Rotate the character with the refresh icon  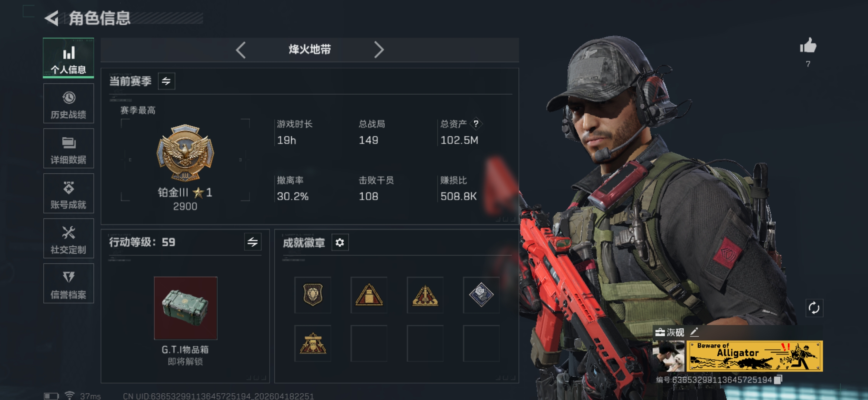814,308
